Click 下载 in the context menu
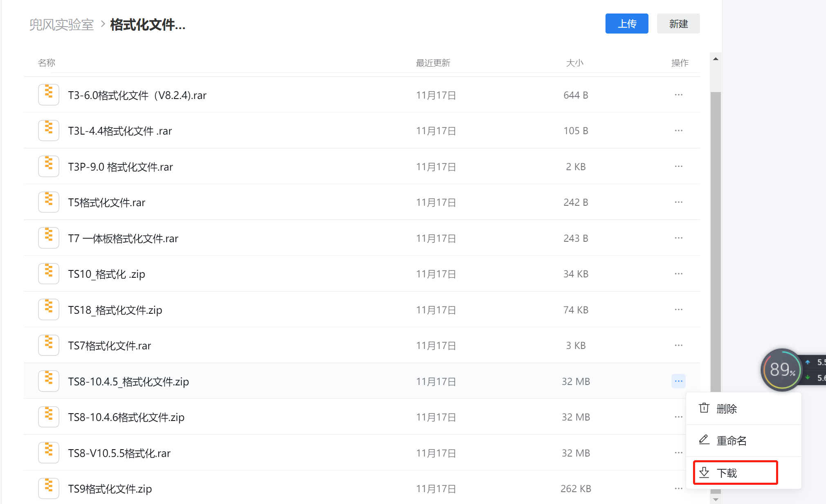 [x=726, y=473]
